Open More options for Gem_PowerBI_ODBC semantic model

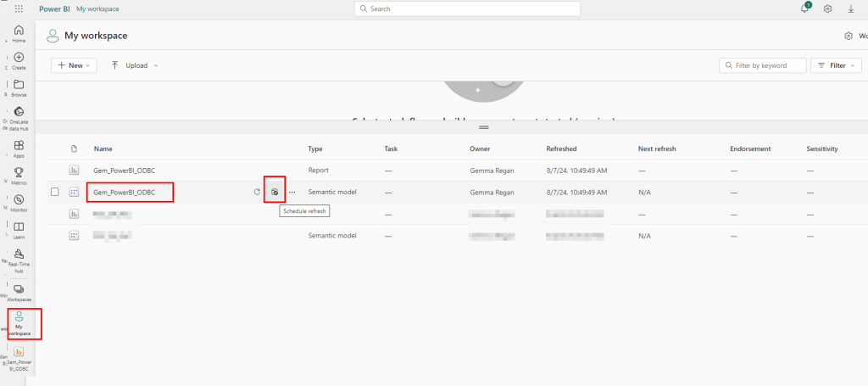[x=292, y=193]
